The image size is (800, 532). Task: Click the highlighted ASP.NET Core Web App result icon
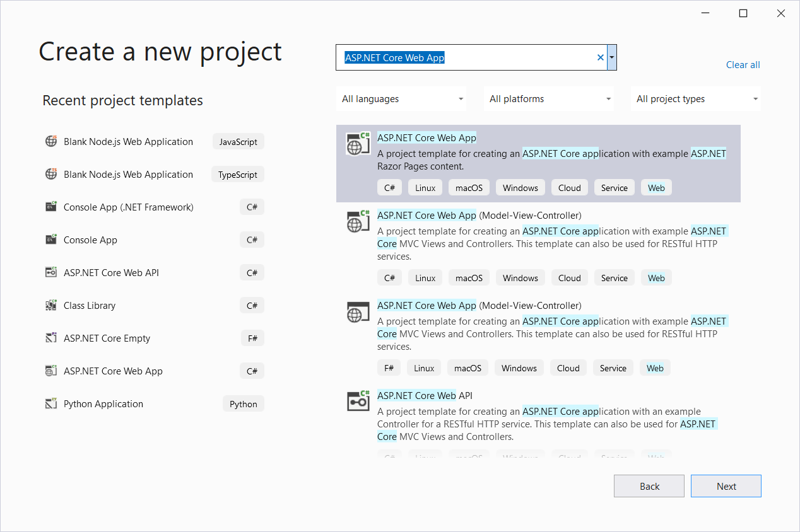tap(358, 144)
